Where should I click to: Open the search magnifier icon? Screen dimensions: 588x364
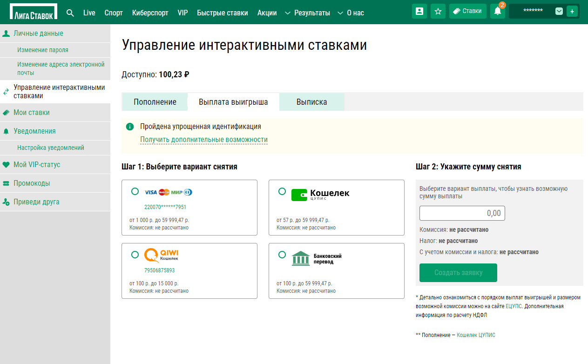(x=70, y=13)
